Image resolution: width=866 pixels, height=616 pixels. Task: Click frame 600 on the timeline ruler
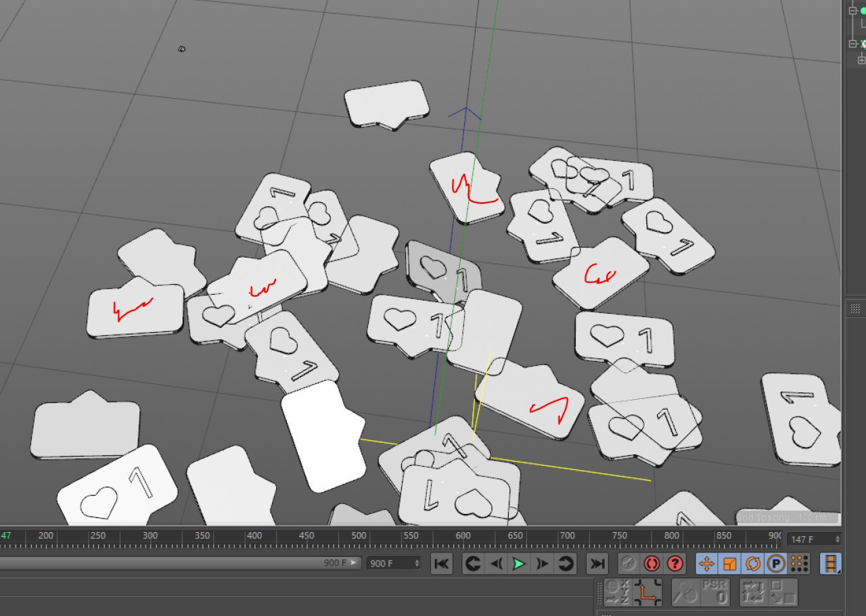click(463, 536)
